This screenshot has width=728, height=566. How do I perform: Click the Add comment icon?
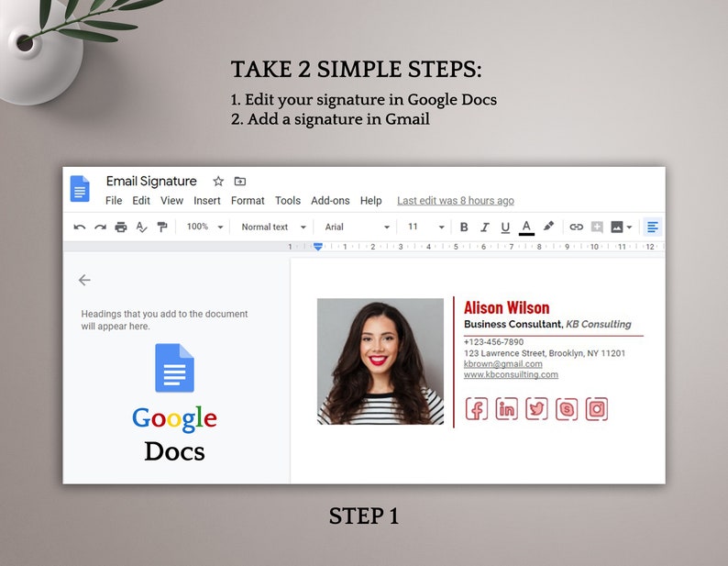pyautogui.click(x=597, y=228)
